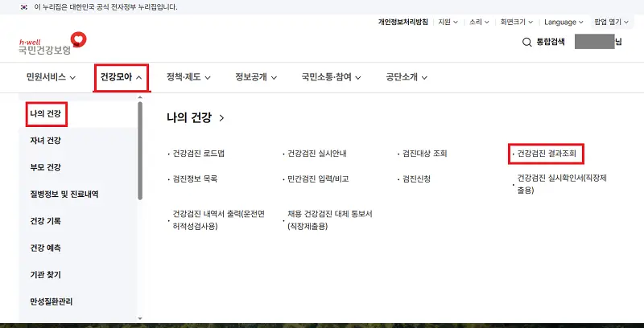Open the 공단소개 menu
644x328 pixels.
pyautogui.click(x=407, y=77)
